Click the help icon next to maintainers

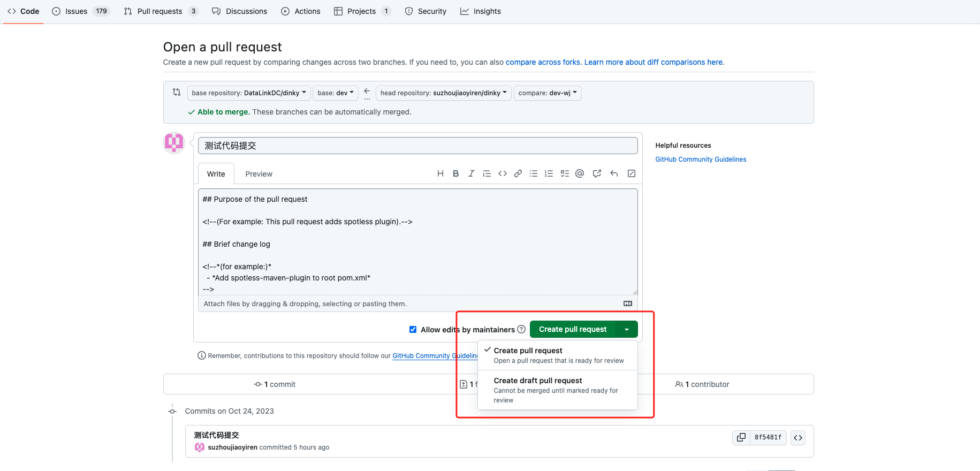(521, 329)
